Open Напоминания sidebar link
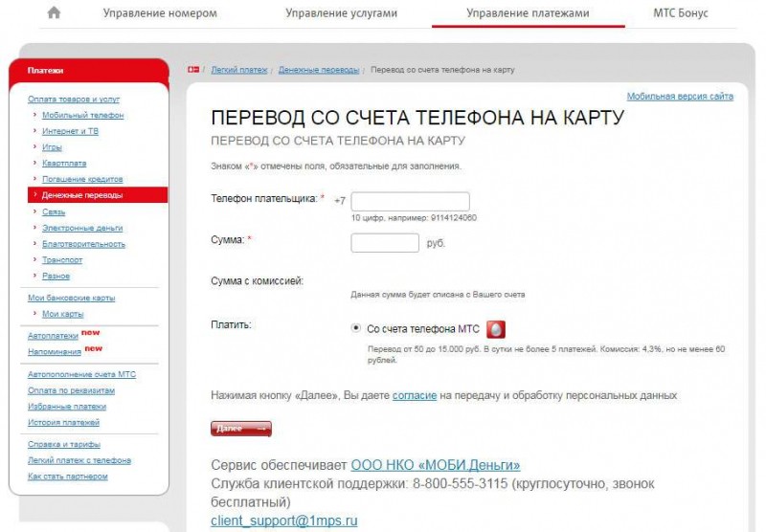This screenshot has height=532, width=766. point(55,351)
